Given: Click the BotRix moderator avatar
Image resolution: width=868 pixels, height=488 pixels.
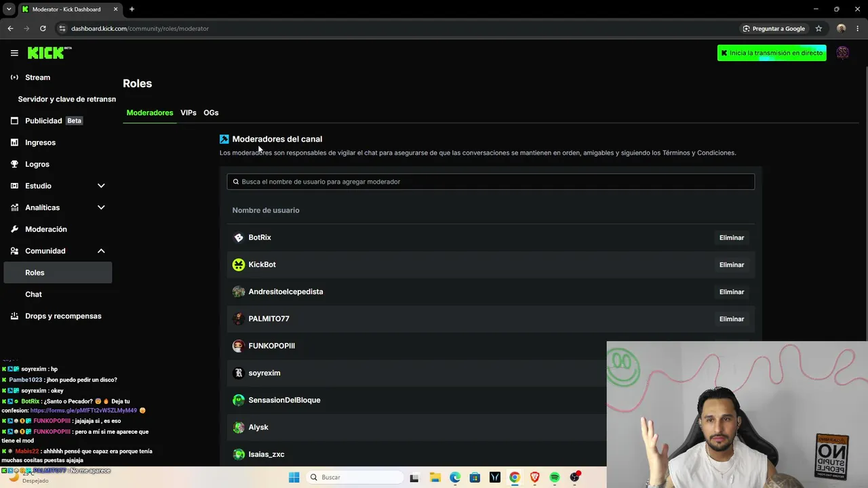Looking at the screenshot, I should (x=239, y=237).
